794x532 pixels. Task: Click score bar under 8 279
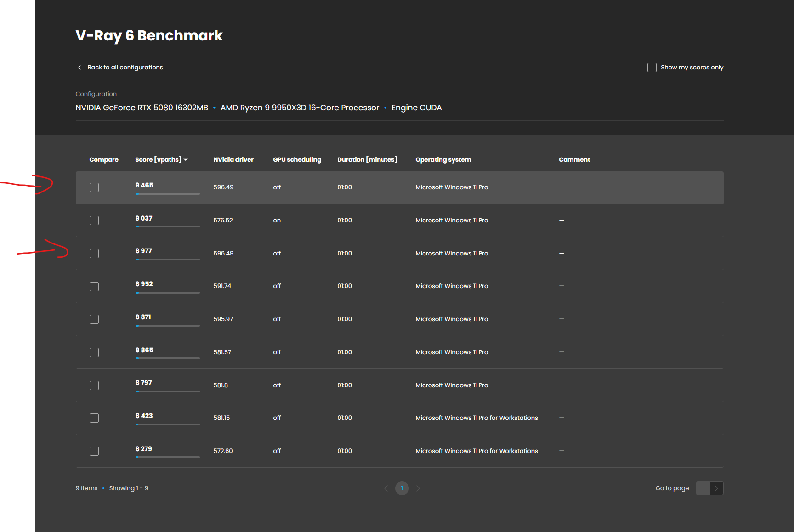point(168,457)
